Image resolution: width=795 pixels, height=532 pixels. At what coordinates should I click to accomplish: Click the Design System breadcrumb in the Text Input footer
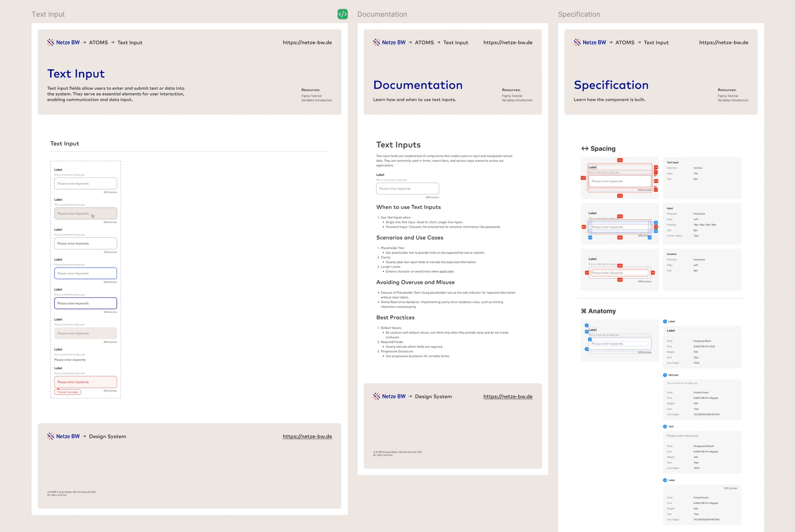pos(107,436)
